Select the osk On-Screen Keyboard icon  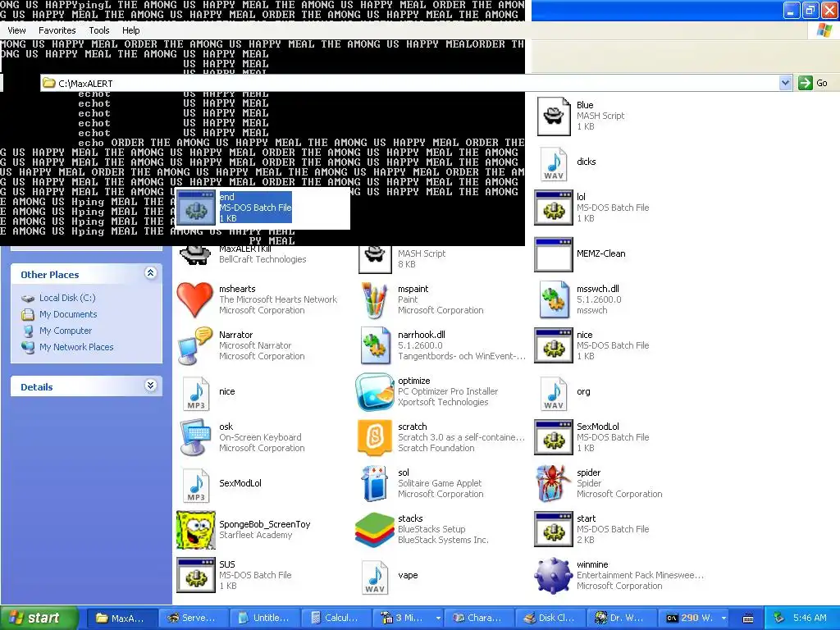point(195,438)
